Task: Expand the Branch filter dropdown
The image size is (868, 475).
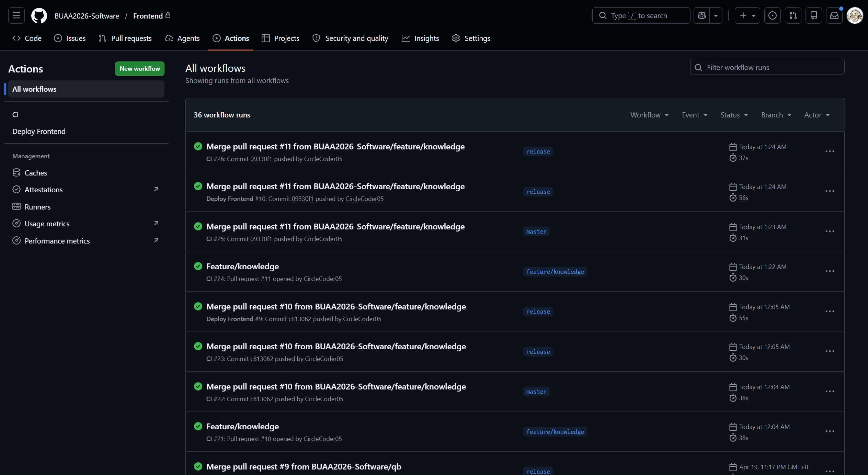Action: [776, 115]
